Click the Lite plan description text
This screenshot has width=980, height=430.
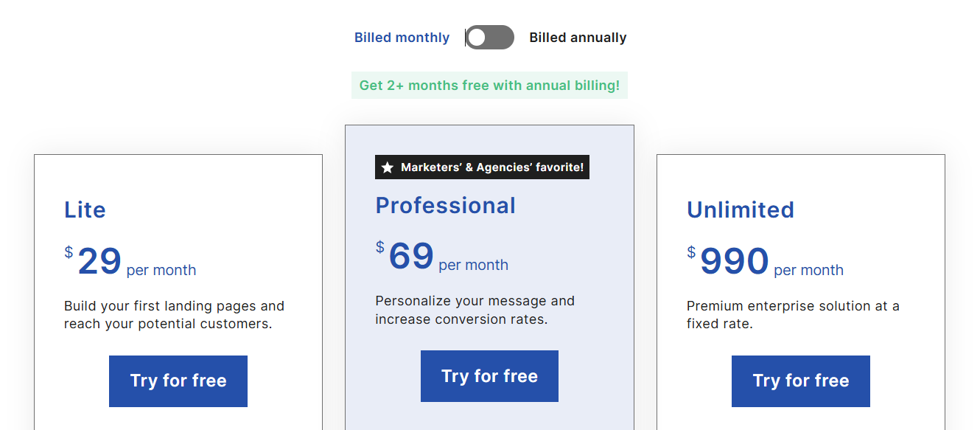click(173, 312)
